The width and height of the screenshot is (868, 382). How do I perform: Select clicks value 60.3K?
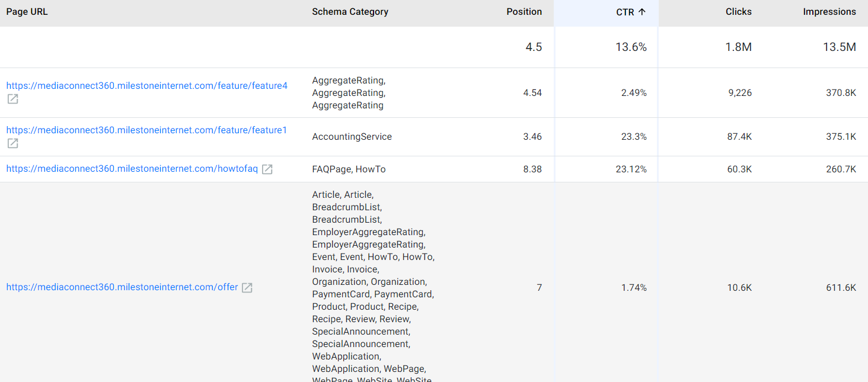(739, 169)
